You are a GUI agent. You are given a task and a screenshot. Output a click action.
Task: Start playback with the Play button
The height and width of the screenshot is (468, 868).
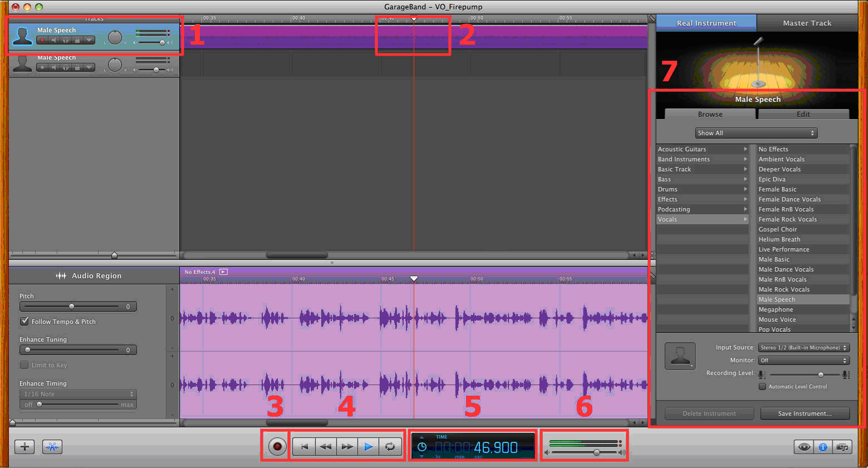[x=368, y=446]
